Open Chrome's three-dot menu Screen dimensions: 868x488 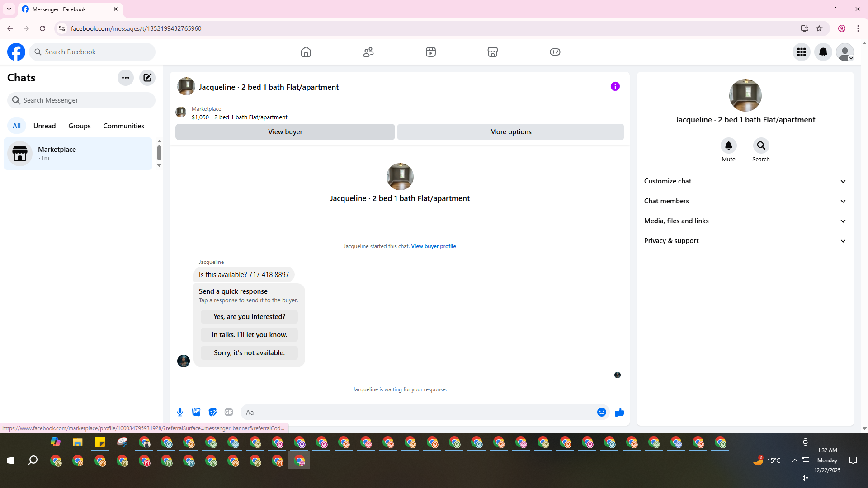pyautogui.click(x=858, y=28)
